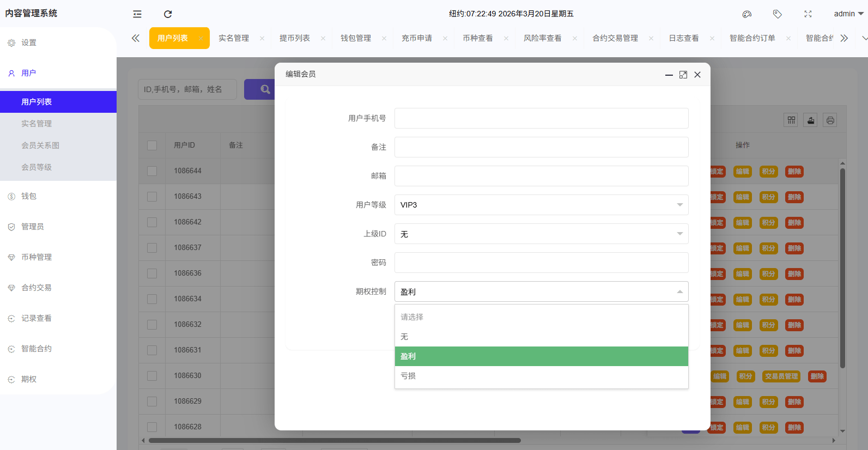Collapse the sidebar with the menu icon
This screenshot has width=868, height=450.
(137, 14)
